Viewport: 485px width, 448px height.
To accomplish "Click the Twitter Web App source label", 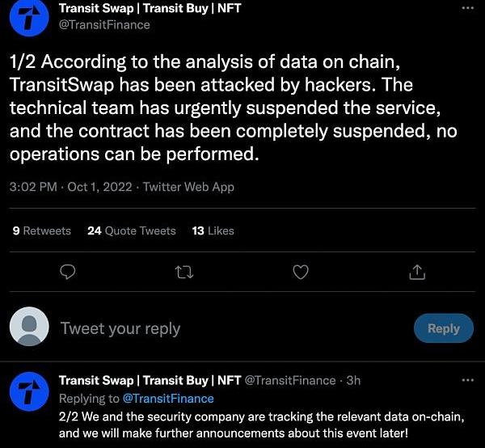I will [x=188, y=187].
